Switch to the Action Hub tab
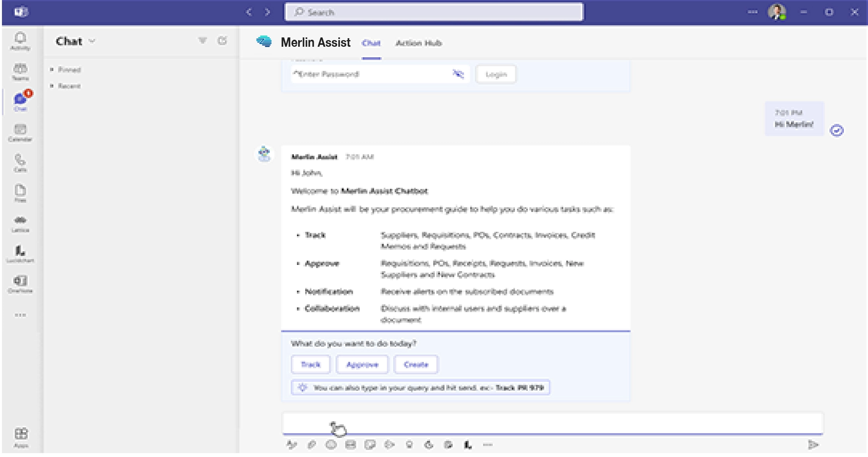 pos(418,43)
